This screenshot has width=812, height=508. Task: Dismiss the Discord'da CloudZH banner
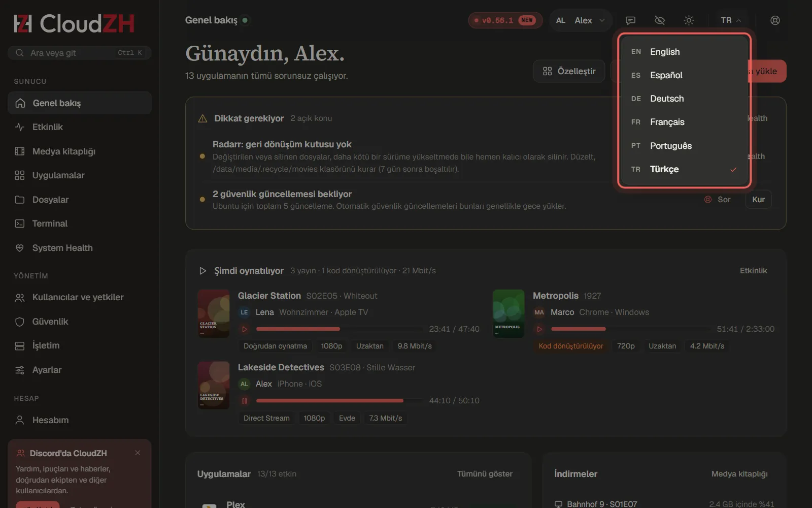coord(138,453)
